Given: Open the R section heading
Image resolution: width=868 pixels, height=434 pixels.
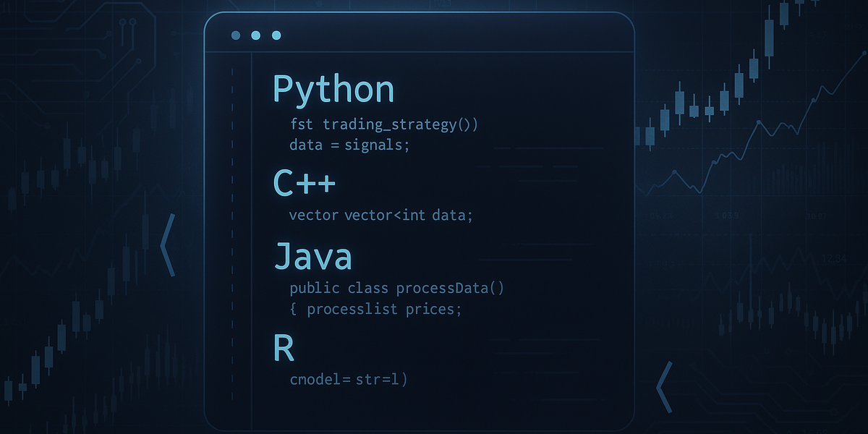Looking at the screenshot, I should (284, 348).
